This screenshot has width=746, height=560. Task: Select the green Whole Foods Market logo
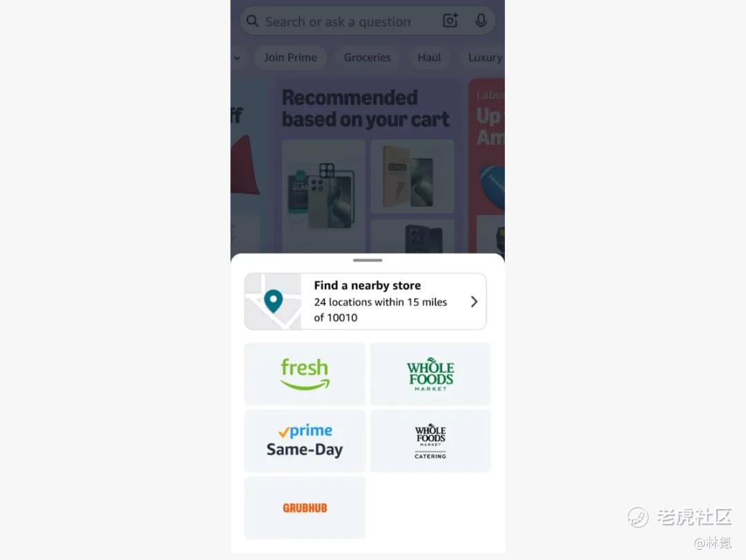click(430, 374)
